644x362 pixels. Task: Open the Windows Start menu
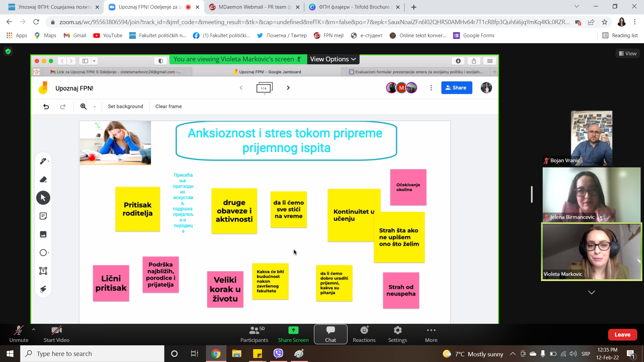(x=10, y=354)
